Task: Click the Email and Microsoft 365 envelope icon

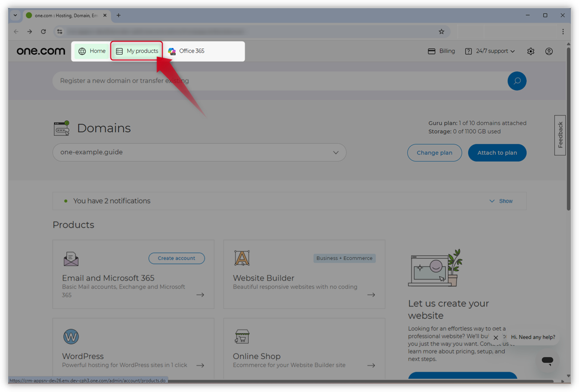Action: (x=71, y=258)
